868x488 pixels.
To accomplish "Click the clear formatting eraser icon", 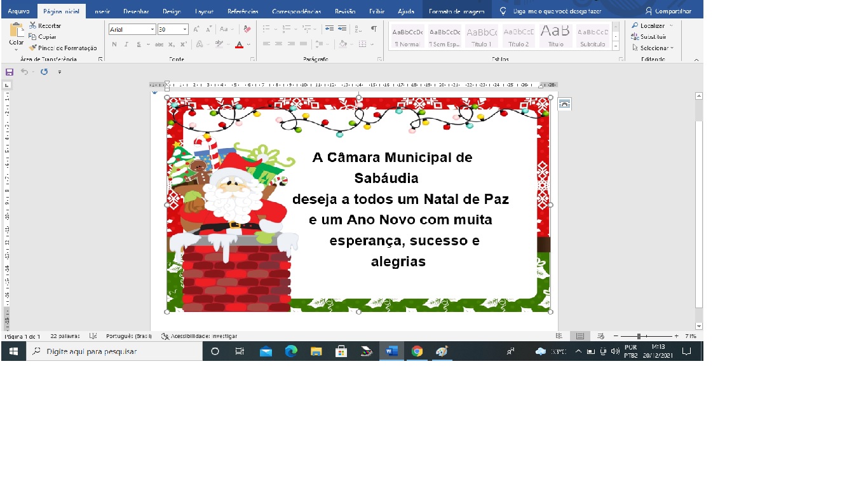I will (247, 29).
